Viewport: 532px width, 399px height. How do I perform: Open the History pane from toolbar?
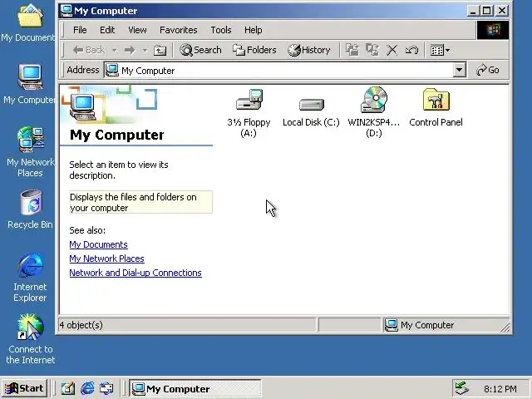[309, 50]
